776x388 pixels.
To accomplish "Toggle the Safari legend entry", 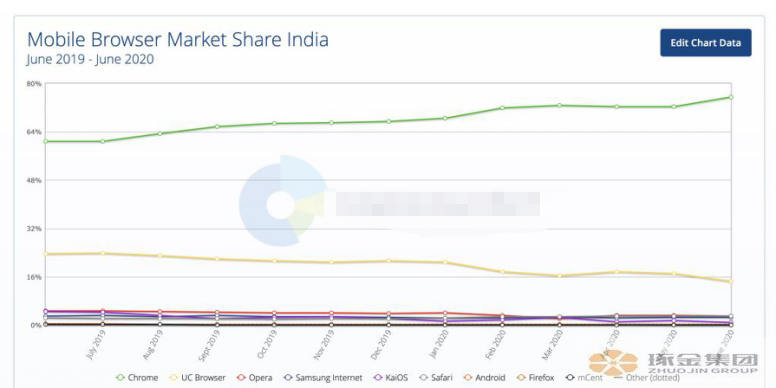I will [x=435, y=378].
